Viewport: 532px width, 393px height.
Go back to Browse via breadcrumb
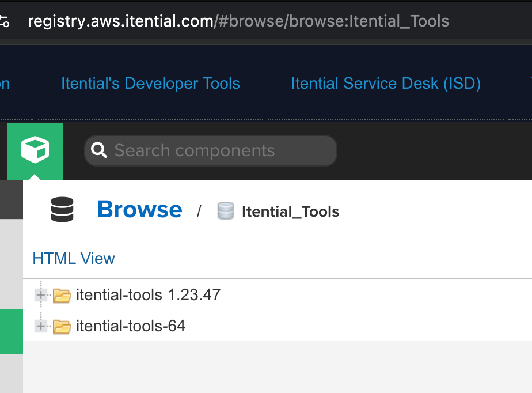(x=139, y=209)
